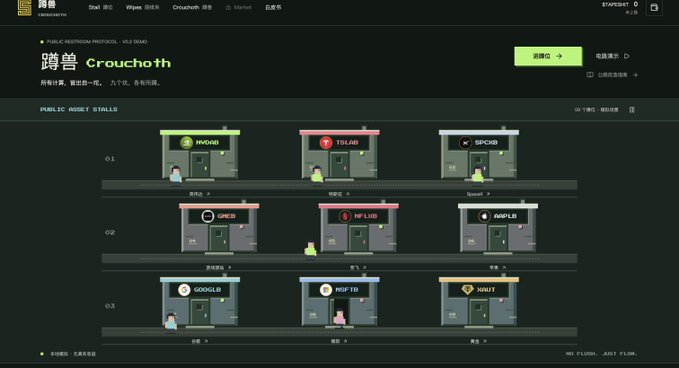Click the NVDAB stall name text
679x368 pixels.
pos(207,142)
